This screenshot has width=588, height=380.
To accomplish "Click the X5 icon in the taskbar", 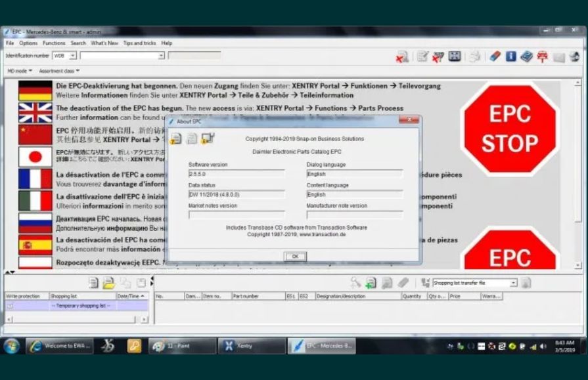I will coord(108,345).
